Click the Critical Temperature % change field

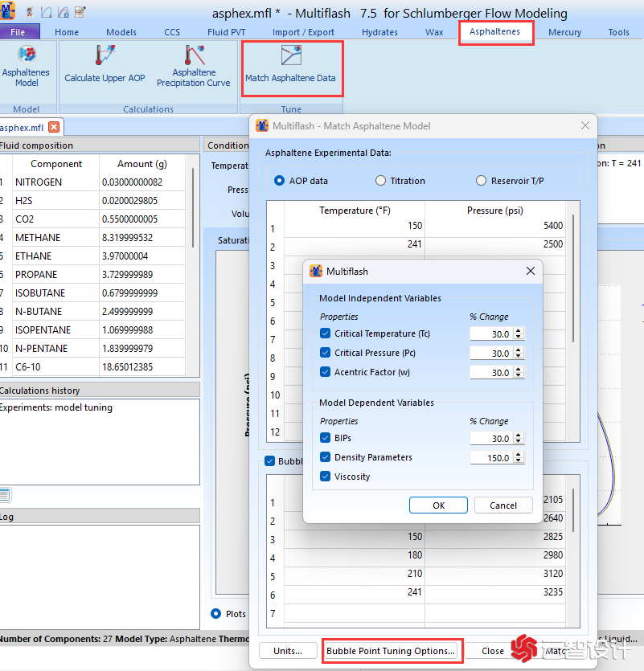(x=491, y=333)
